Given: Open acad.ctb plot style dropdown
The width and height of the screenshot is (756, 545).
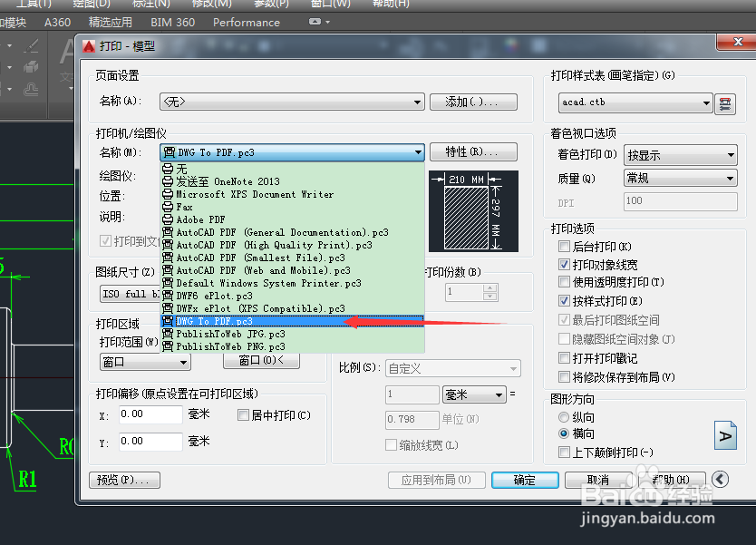Looking at the screenshot, I should (635, 102).
